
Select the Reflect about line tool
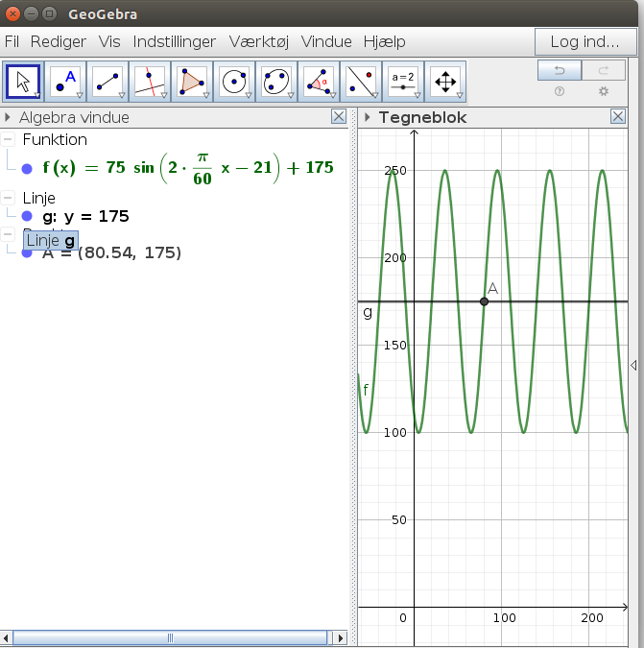coord(360,82)
